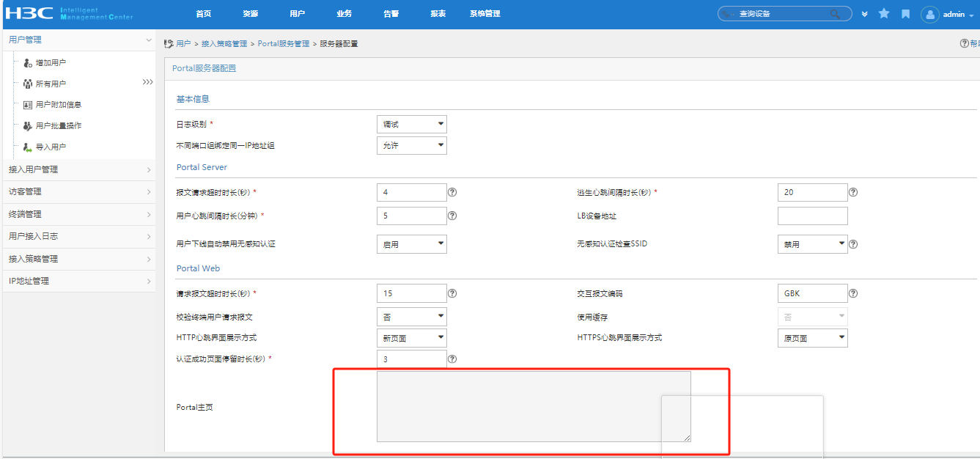Image resolution: width=980 pixels, height=459 pixels.
Task: Click the 用户附加信息 icon in sidebar
Action: (x=28, y=105)
